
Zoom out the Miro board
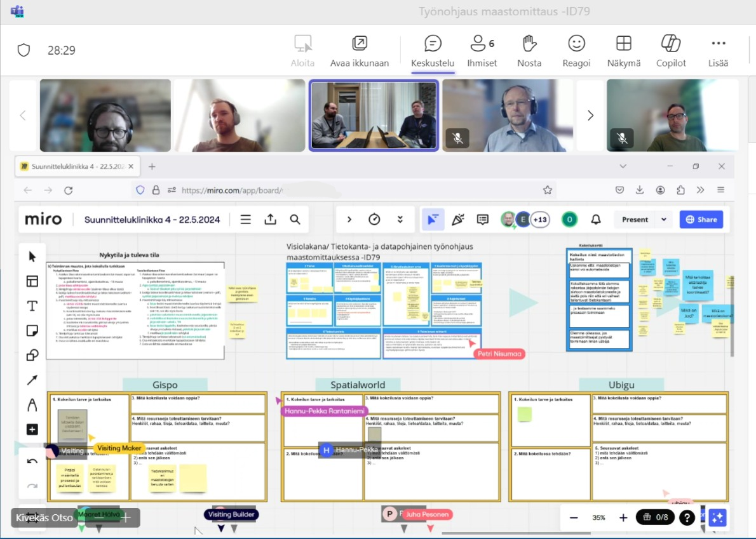tap(574, 518)
